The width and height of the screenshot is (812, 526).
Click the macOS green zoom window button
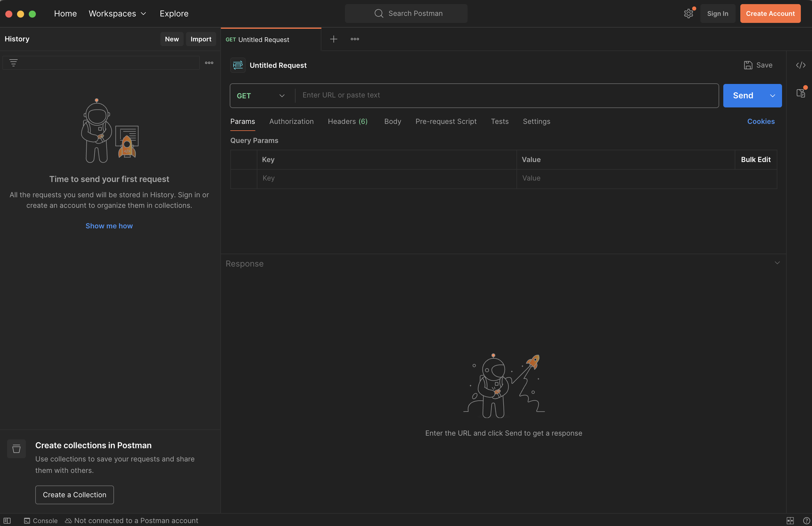click(x=32, y=14)
